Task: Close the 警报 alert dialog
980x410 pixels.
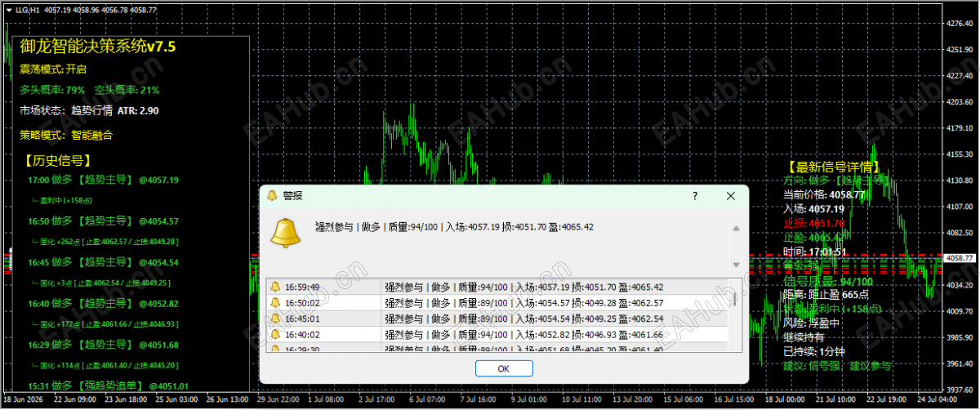Action: pos(731,196)
